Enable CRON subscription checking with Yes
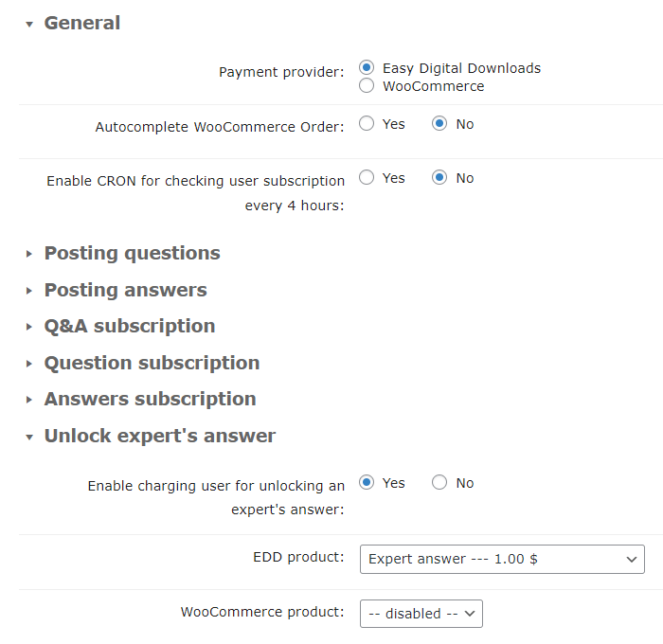Image resolution: width=663 pixels, height=644 pixels. [367, 178]
